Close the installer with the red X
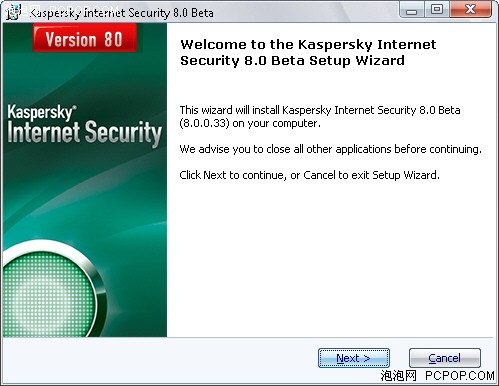The image size is (499, 386). pos(470,10)
